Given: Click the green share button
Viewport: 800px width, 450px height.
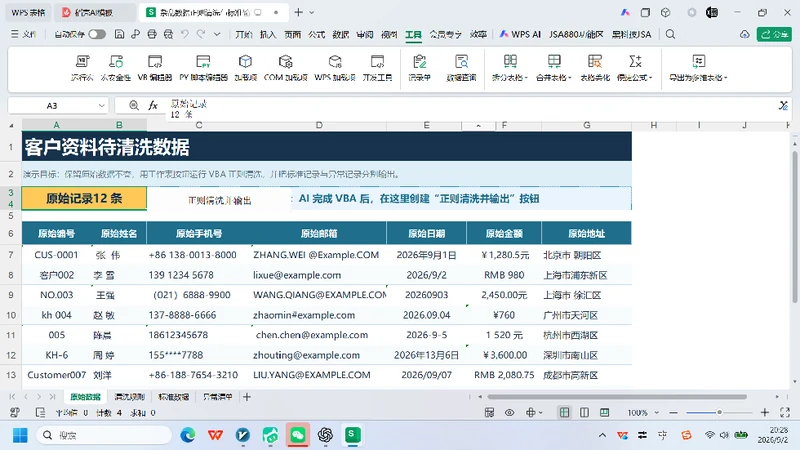Looking at the screenshot, I should tap(774, 34).
